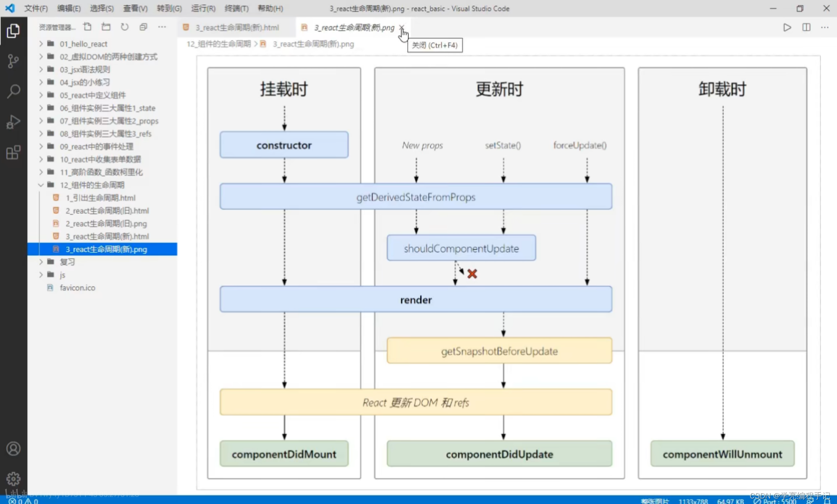
Task: Click the New File icon in Explorer
Action: [87, 27]
